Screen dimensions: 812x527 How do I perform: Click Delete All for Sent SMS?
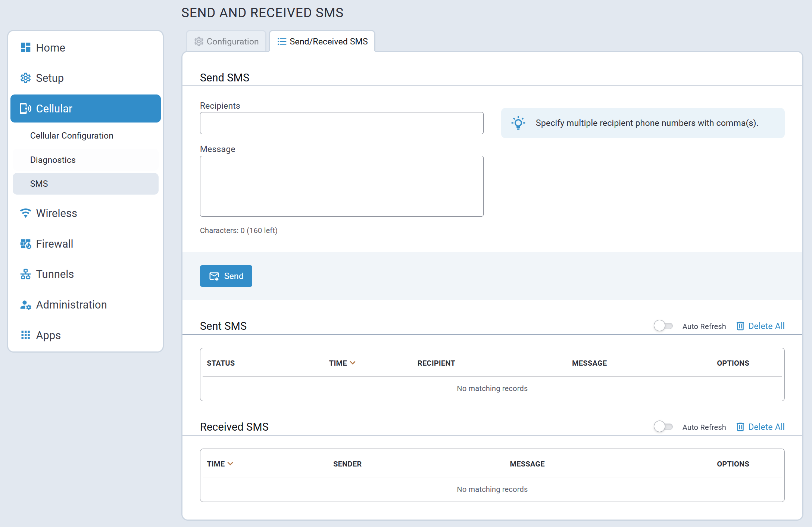coord(761,326)
